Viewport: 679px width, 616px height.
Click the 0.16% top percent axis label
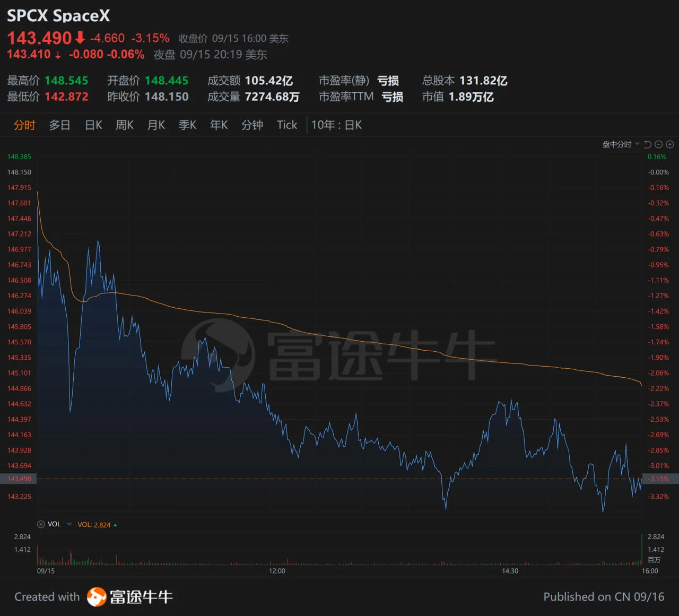pyautogui.click(x=657, y=157)
